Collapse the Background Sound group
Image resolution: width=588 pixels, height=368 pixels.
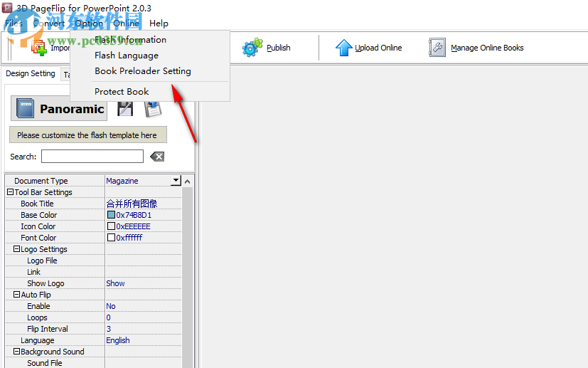(16, 352)
